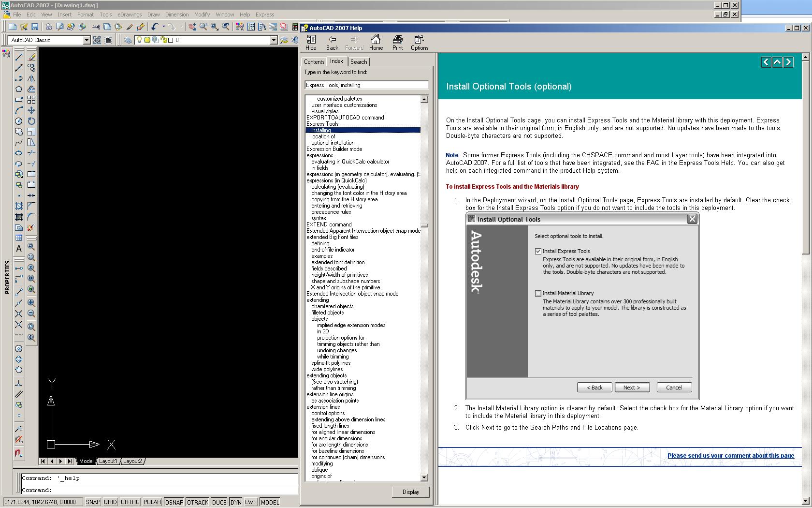Switch to the Search tab in Help
Image resolution: width=812 pixels, height=508 pixels.
(359, 62)
